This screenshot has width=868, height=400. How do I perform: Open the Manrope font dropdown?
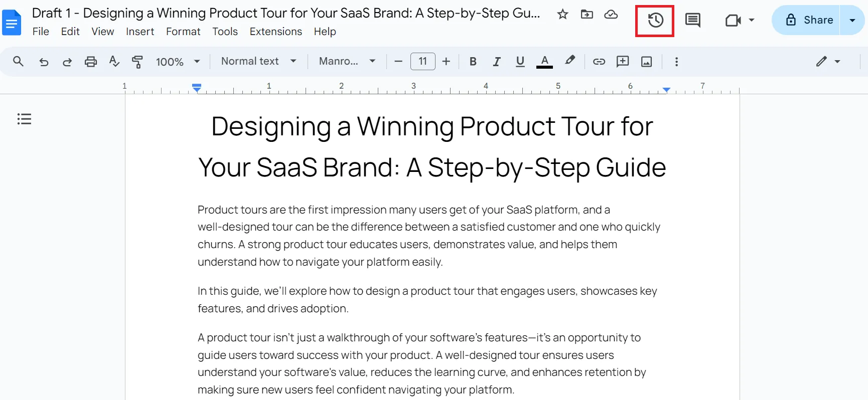click(x=347, y=61)
